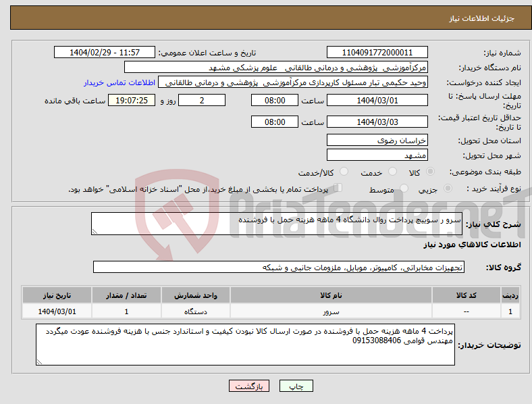Open the اطلاعات تماس خریدار link
Image resolution: width=532 pixels, height=404 pixels.
click(x=119, y=82)
